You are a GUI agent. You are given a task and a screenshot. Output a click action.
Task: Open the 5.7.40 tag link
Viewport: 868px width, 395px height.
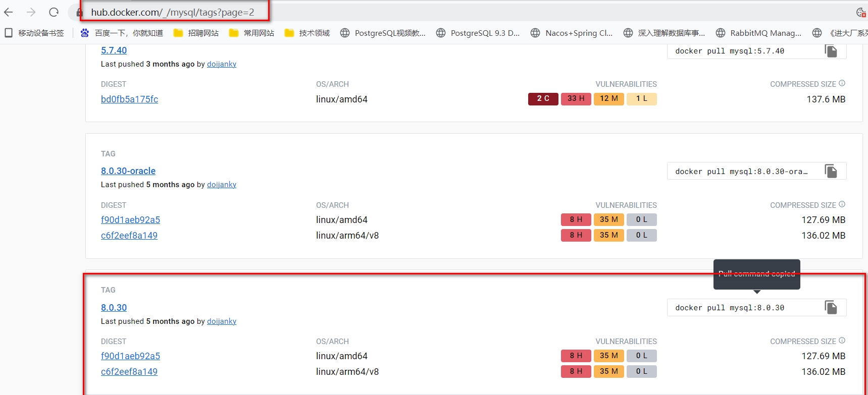click(x=114, y=50)
